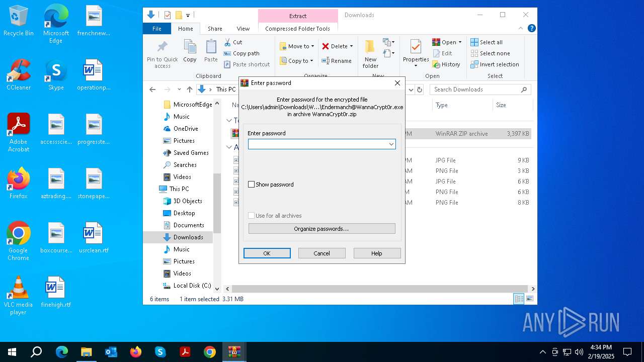Switch to Details view layout icon

(519, 299)
